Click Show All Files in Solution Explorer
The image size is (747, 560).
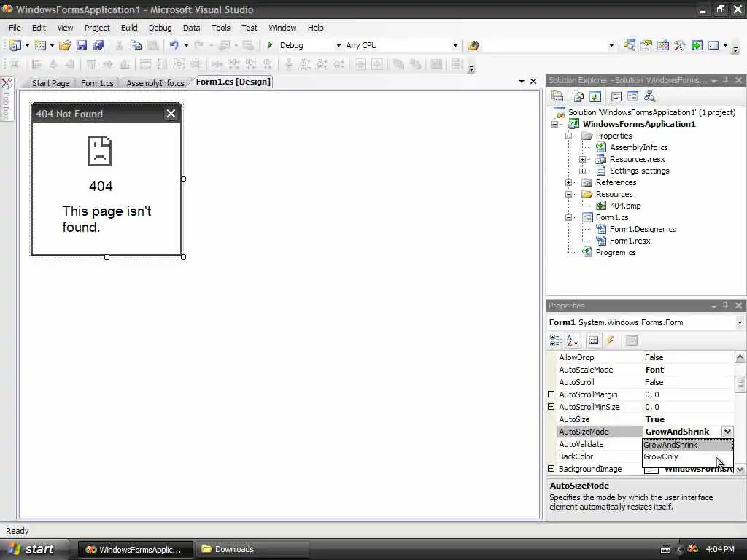(x=578, y=97)
